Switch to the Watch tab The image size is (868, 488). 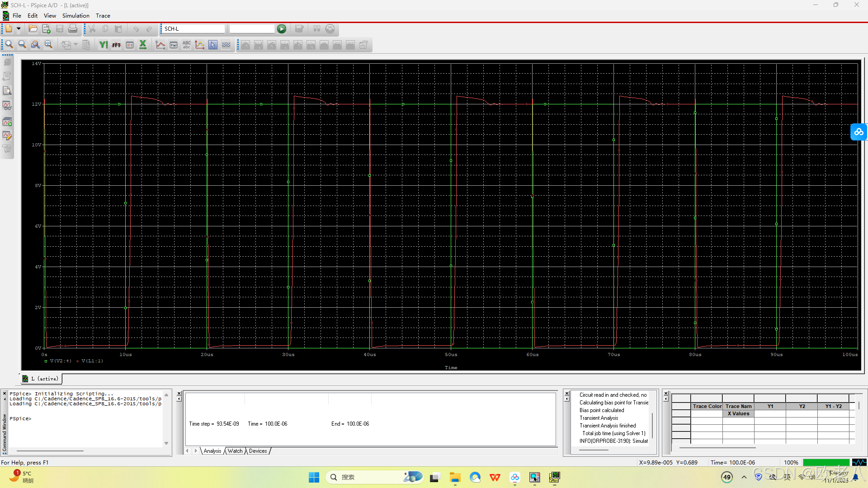pos(235,451)
